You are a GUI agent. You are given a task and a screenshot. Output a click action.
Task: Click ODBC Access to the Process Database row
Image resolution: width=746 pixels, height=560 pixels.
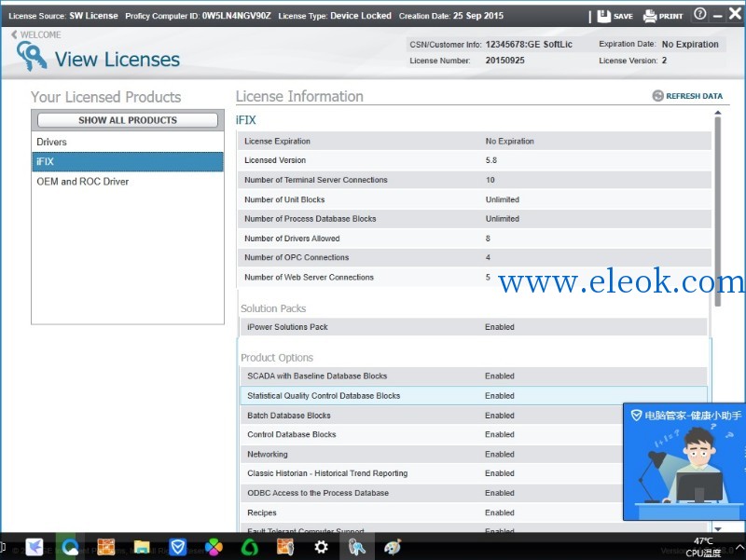click(x=432, y=493)
